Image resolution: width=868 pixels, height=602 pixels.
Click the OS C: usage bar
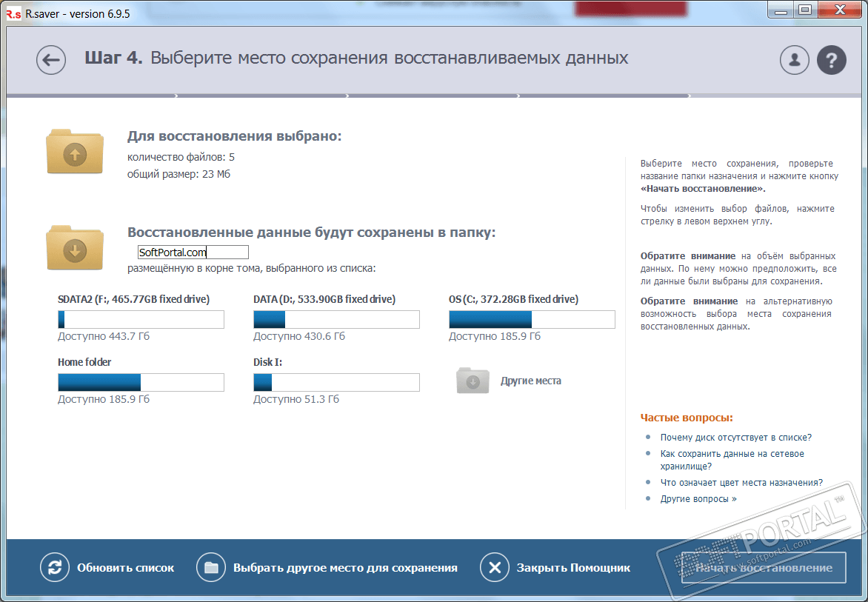(532, 319)
